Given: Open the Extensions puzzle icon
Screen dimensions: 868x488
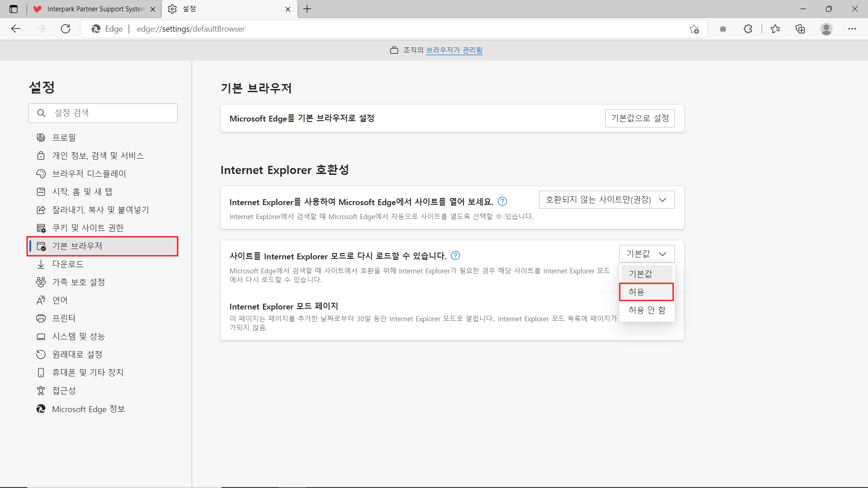Looking at the screenshot, I should pyautogui.click(x=748, y=29).
